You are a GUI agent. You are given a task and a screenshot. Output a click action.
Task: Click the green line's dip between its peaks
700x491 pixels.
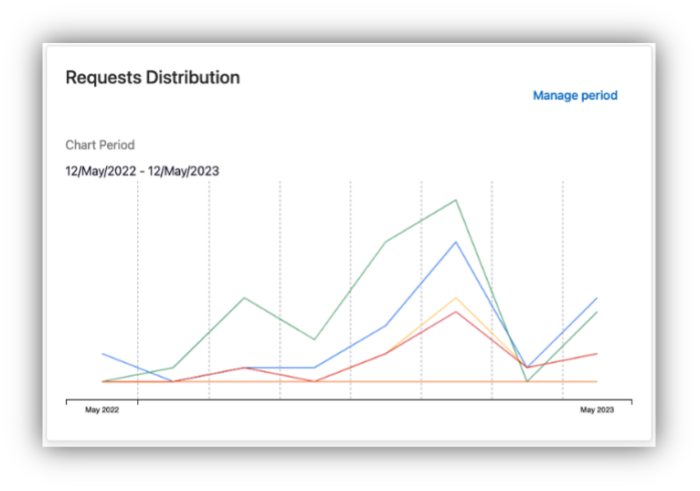(315, 339)
